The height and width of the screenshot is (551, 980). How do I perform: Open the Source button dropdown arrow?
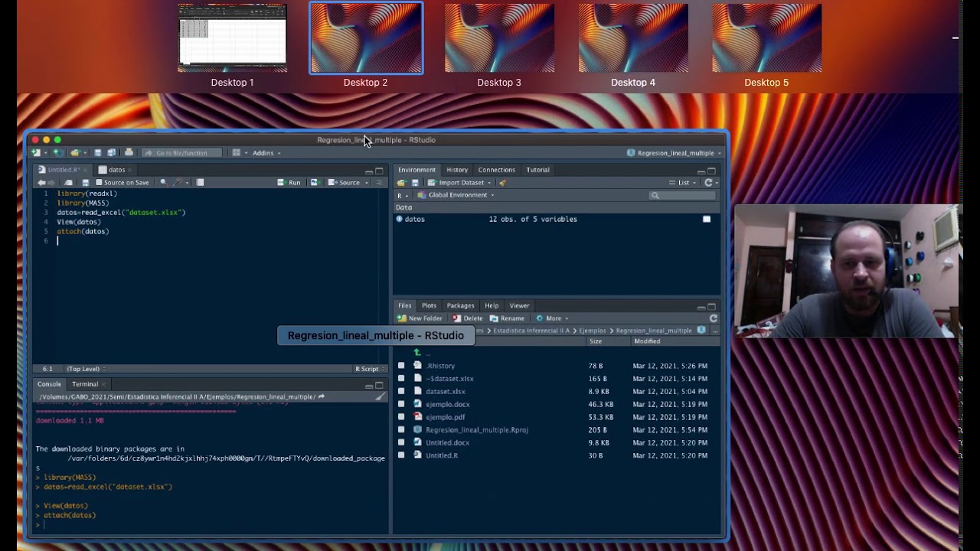pos(367,182)
